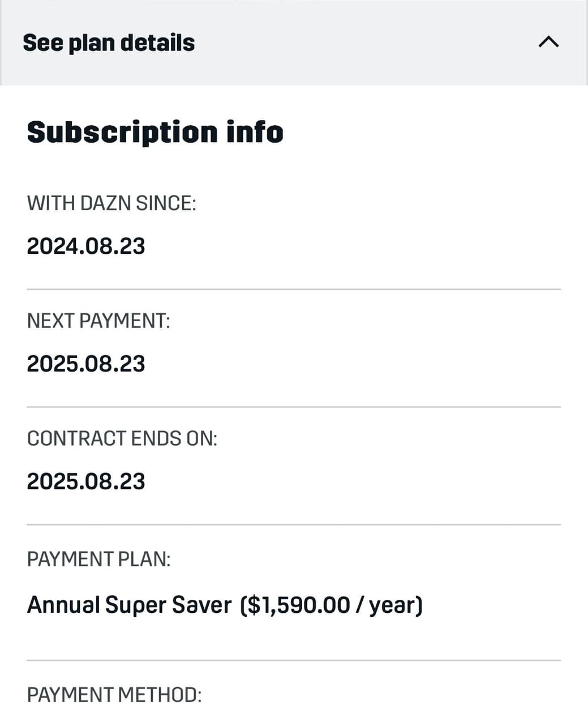Click the divider below CONTRACT ENDS ON date
588x725 pixels.
[x=294, y=525]
